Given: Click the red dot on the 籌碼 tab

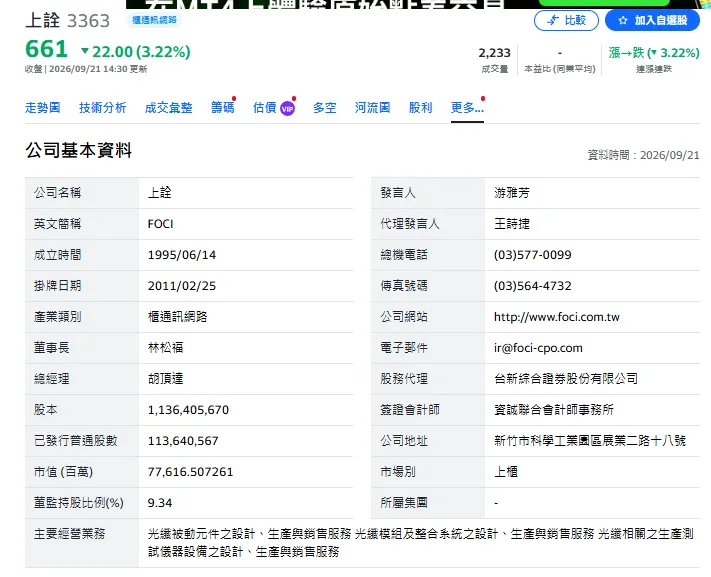Looking at the screenshot, I should coord(234,98).
